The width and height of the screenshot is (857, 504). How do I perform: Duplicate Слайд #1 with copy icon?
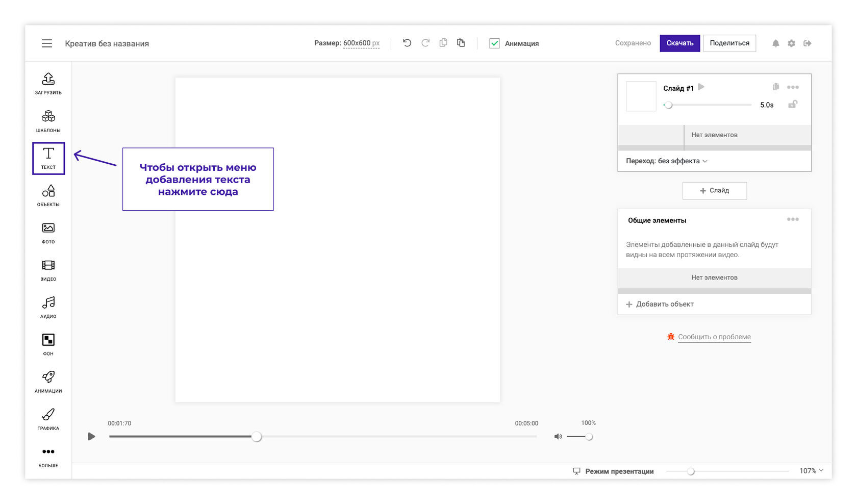click(x=776, y=87)
